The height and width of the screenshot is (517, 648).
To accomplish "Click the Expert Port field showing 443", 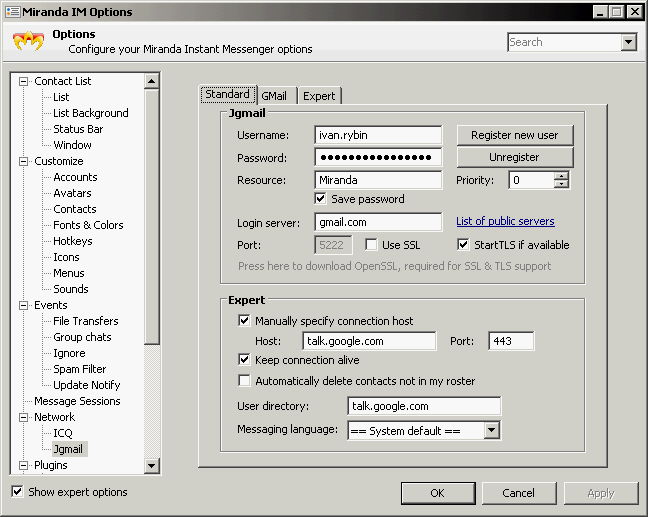I will (x=511, y=341).
